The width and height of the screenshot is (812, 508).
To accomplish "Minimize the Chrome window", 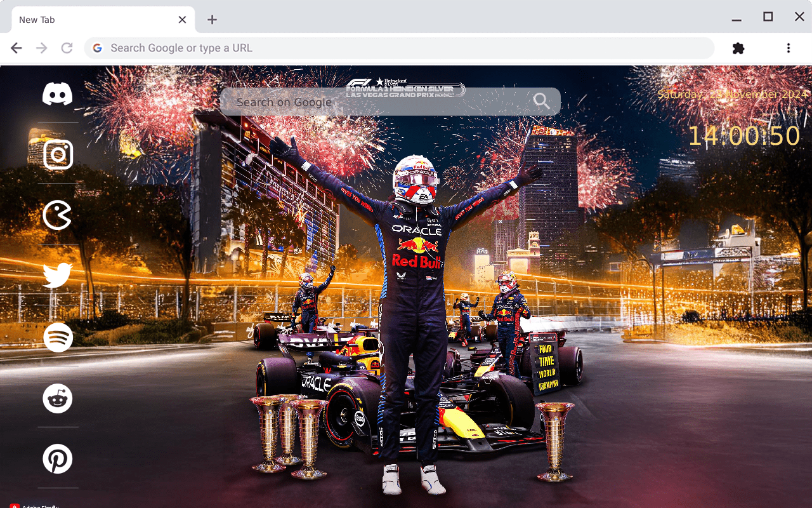I will (737, 19).
